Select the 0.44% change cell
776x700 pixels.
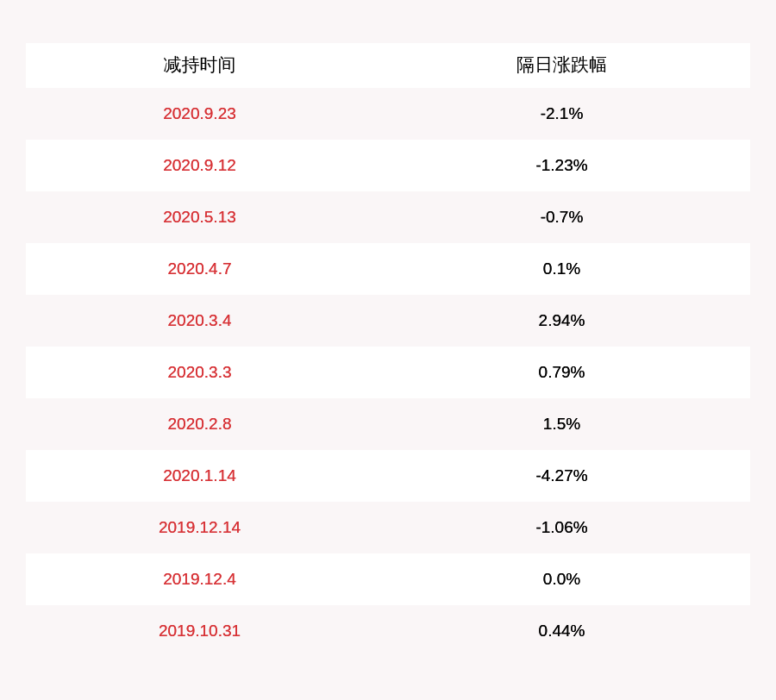point(561,630)
